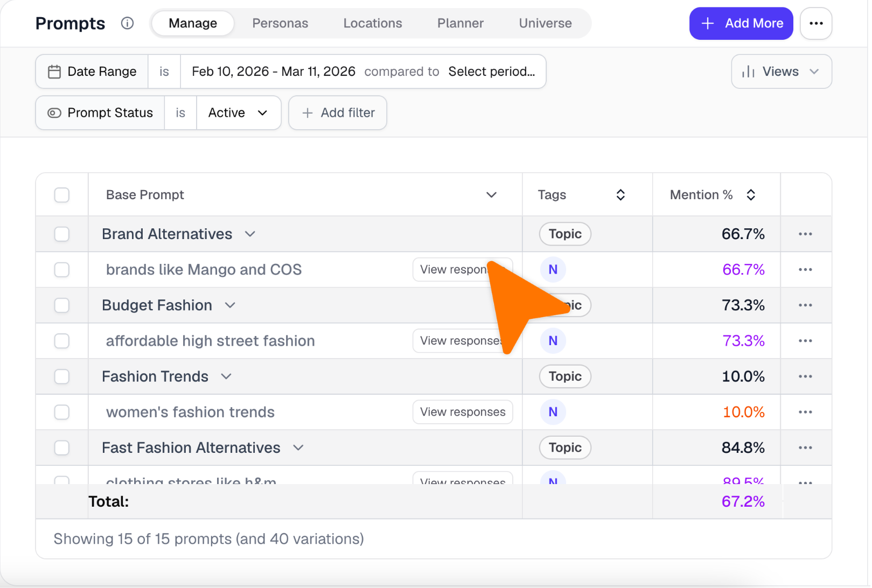Collapse the Fashion Trends group

point(226,376)
